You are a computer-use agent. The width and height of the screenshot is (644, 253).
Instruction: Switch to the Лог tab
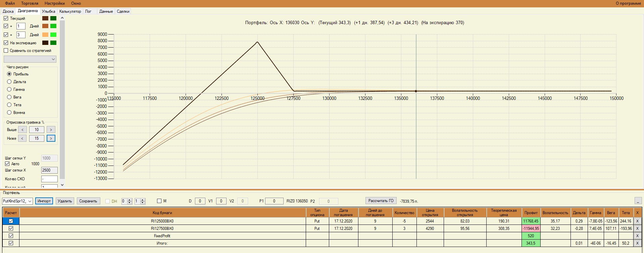tap(88, 11)
